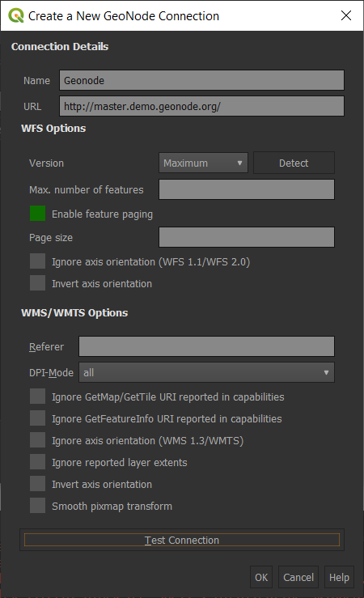
Task: Confirm with the OK button
Action: [261, 578]
